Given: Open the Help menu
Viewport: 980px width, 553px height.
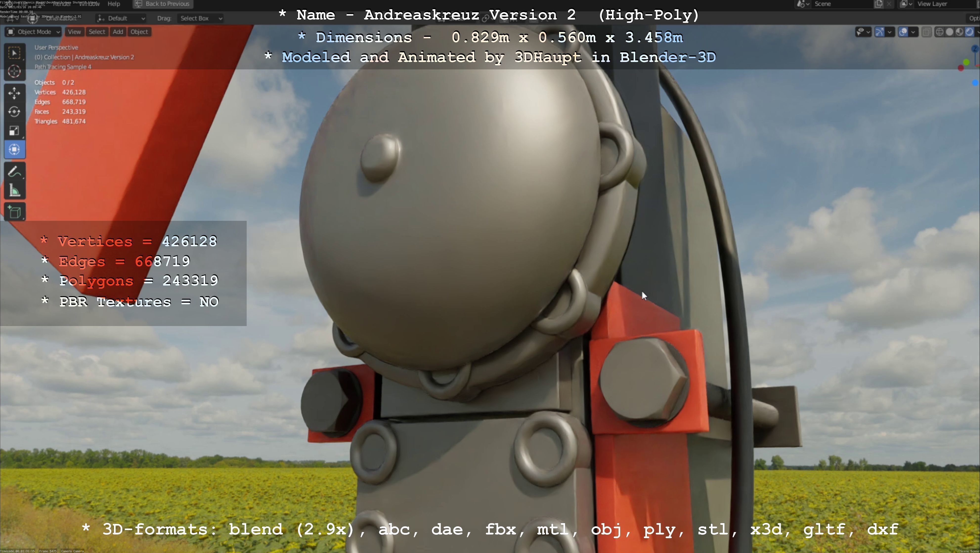Looking at the screenshot, I should coord(114,4).
